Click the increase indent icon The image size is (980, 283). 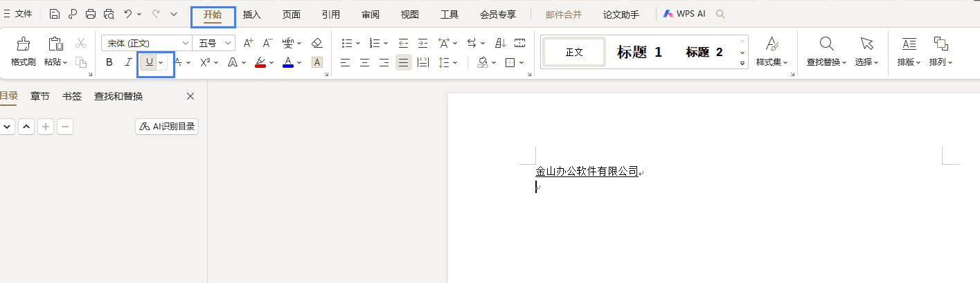pos(422,43)
